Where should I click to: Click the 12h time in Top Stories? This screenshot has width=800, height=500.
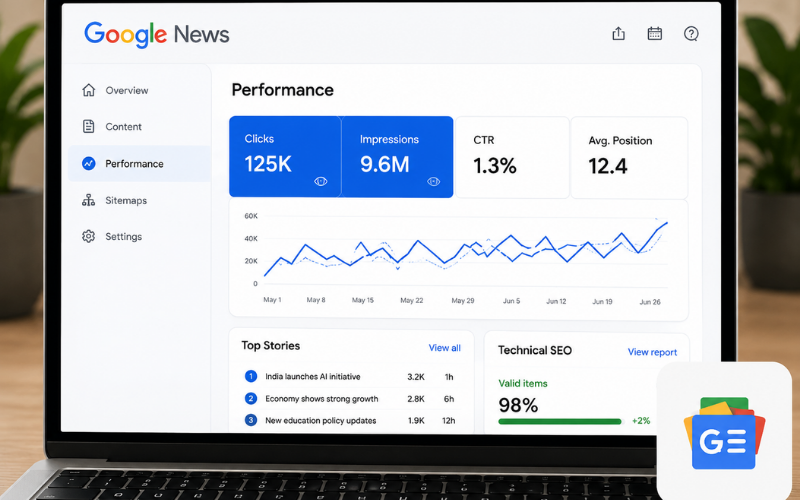[x=448, y=421]
